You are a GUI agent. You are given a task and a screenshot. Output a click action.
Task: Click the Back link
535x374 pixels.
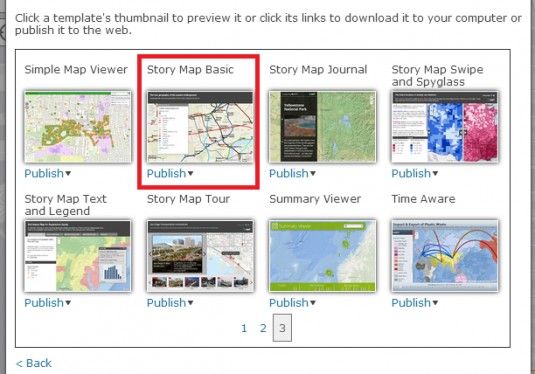[34, 363]
